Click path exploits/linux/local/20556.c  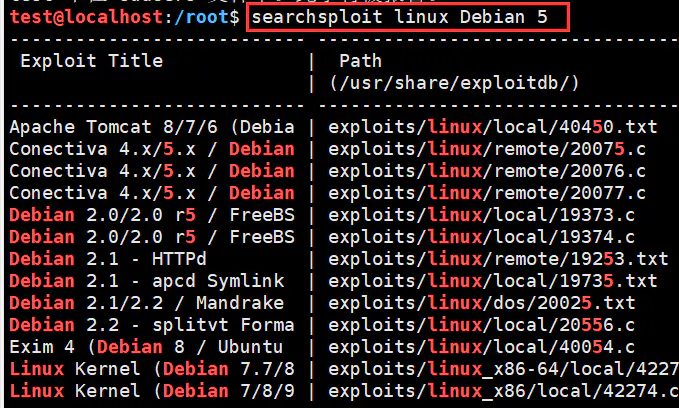pyautogui.click(x=482, y=325)
